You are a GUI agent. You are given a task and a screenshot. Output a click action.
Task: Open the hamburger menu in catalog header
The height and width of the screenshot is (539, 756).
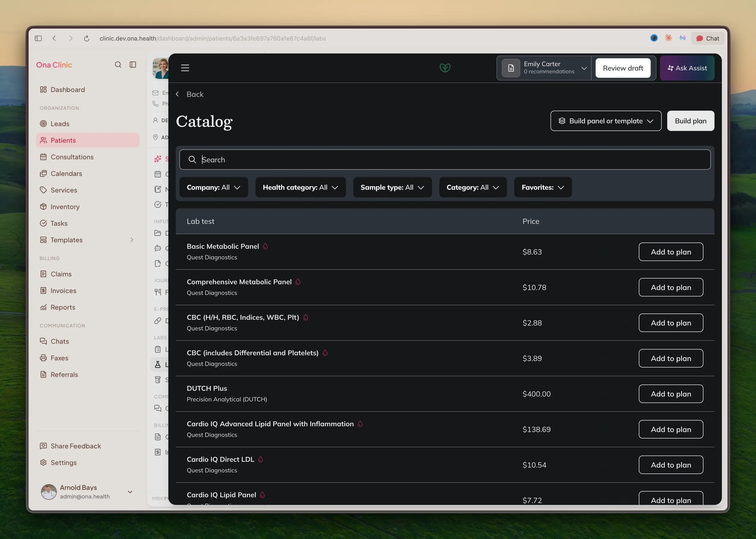point(185,68)
